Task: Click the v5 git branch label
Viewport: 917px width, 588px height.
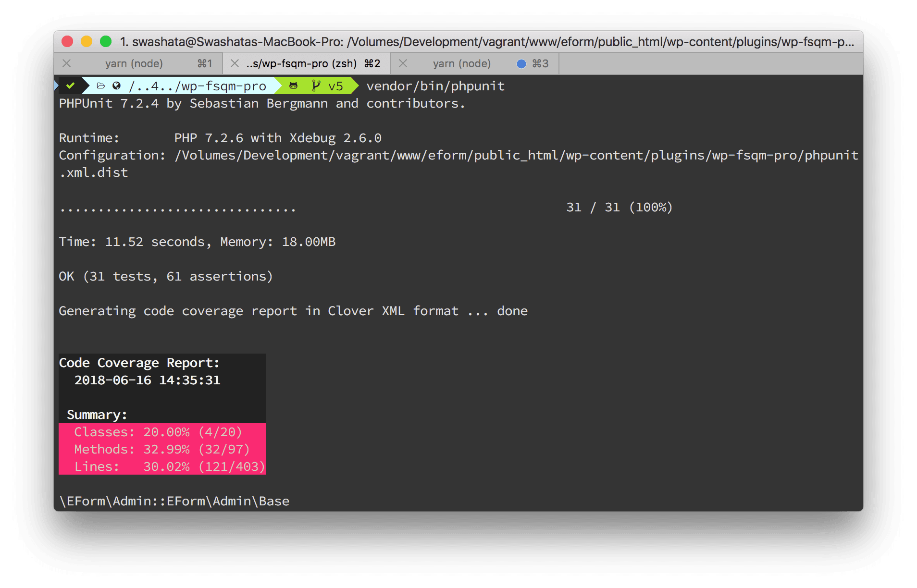Action: (335, 86)
